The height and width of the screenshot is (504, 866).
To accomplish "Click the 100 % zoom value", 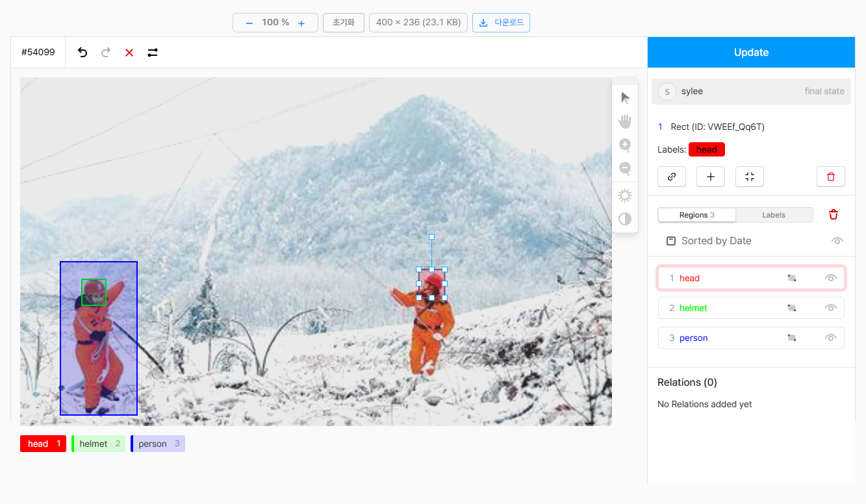I will pos(275,23).
